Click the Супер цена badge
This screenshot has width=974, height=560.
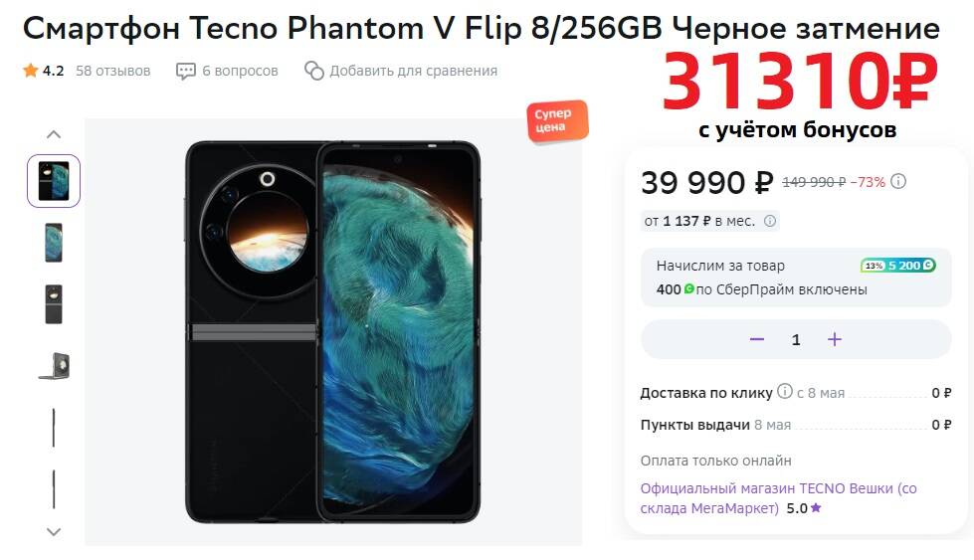pos(557,121)
